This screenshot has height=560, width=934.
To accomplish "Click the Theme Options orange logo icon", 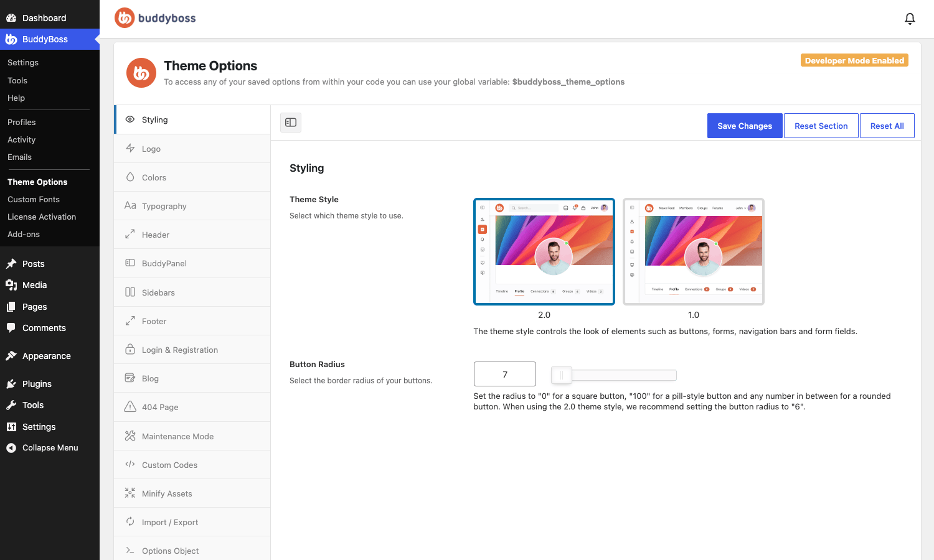I will click(141, 73).
